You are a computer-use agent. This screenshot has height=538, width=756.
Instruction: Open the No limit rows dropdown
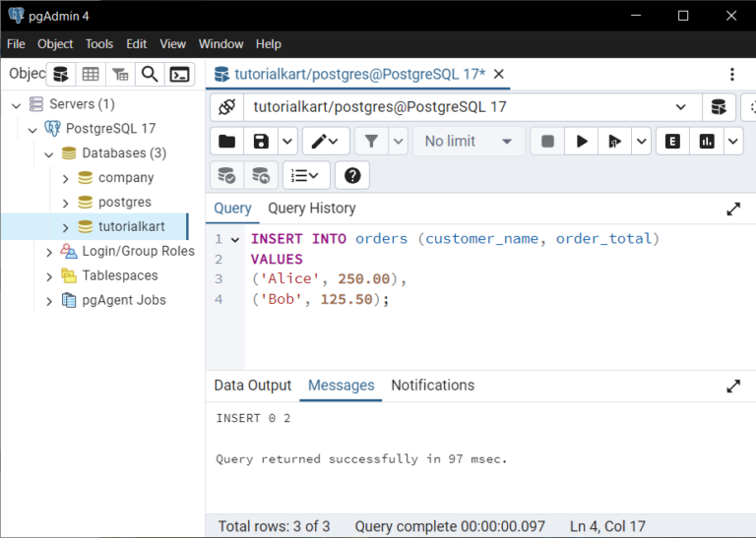pyautogui.click(x=469, y=141)
